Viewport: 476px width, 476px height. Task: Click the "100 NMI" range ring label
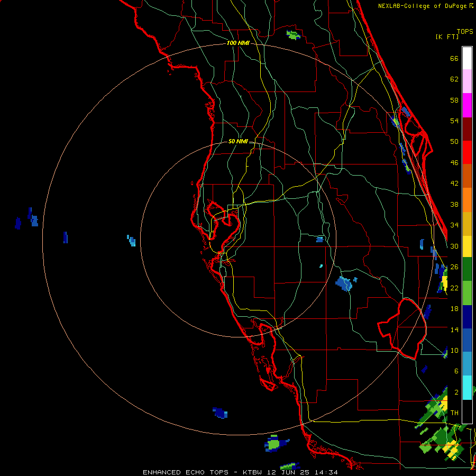[238, 43]
